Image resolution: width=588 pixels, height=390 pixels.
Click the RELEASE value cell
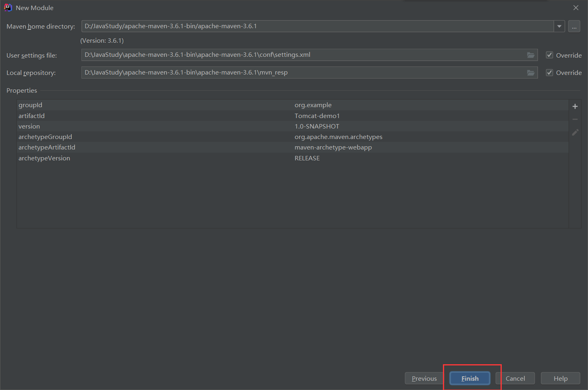307,158
